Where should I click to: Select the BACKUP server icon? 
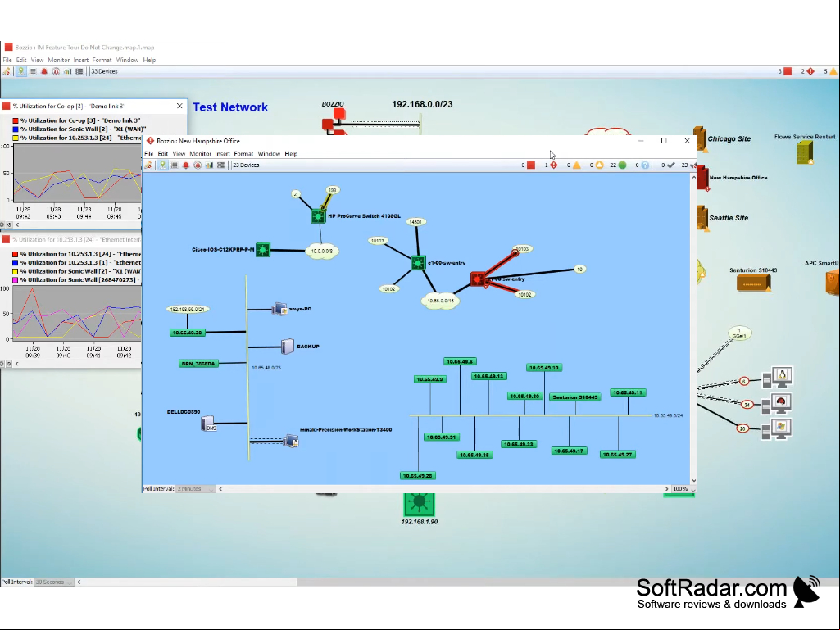point(287,347)
